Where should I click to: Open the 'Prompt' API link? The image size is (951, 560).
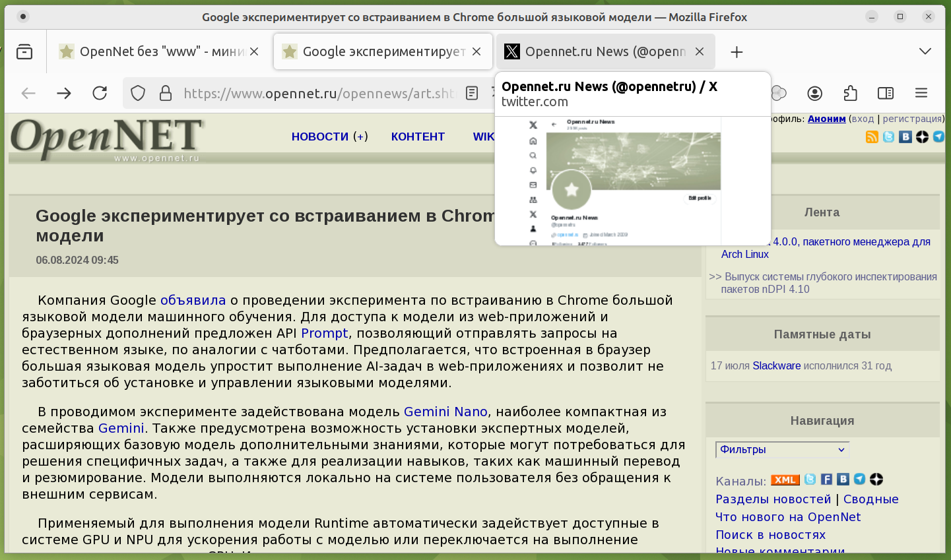pyautogui.click(x=324, y=333)
